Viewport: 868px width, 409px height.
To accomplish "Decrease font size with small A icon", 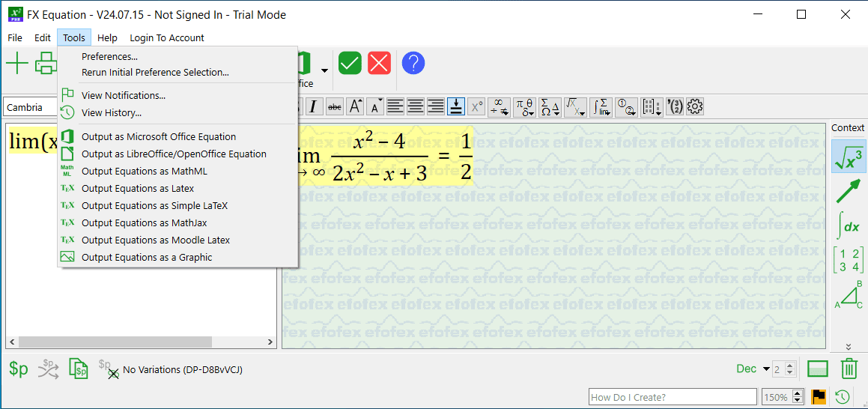I will (375, 106).
